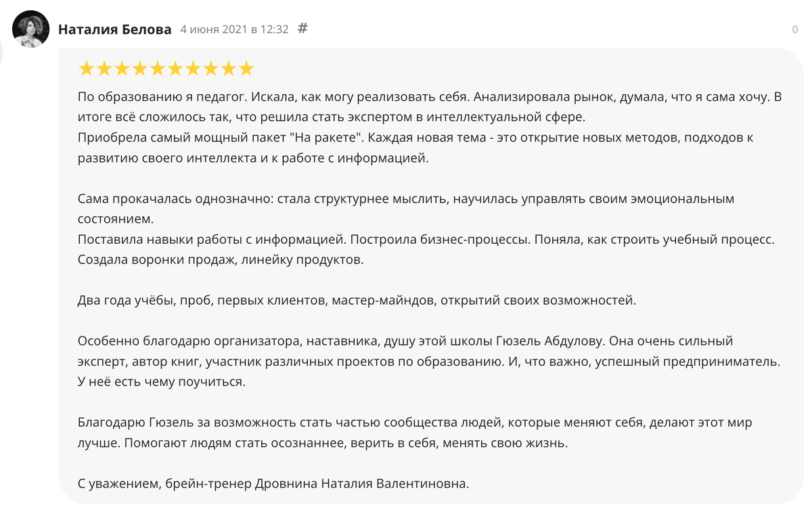812x508 pixels.
Task: Select the fifth star of the rating
Action: click(158, 68)
